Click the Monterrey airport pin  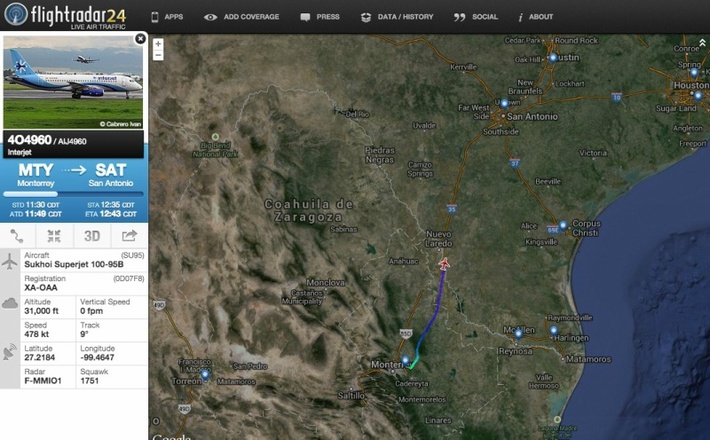(x=405, y=361)
